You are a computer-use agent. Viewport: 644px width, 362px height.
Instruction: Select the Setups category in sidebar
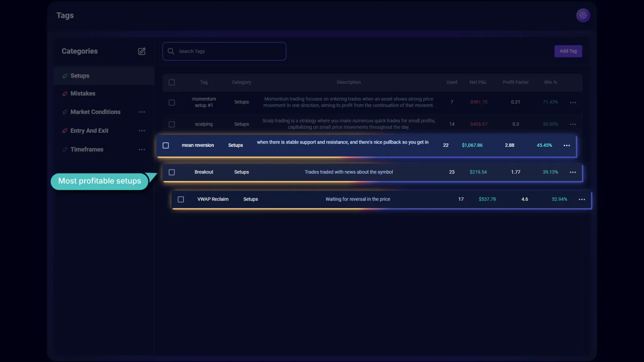[x=80, y=76]
